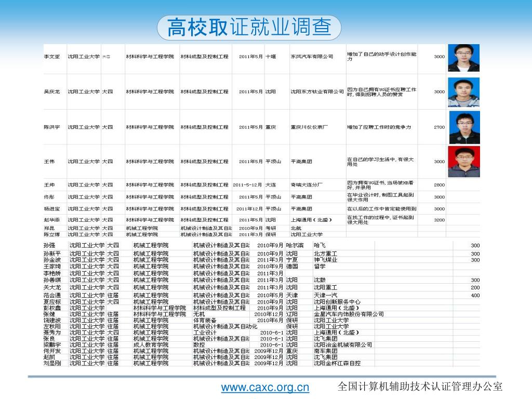532x399 pixels.
Task: Select the name cell 郑昆
Action: (x=49, y=229)
